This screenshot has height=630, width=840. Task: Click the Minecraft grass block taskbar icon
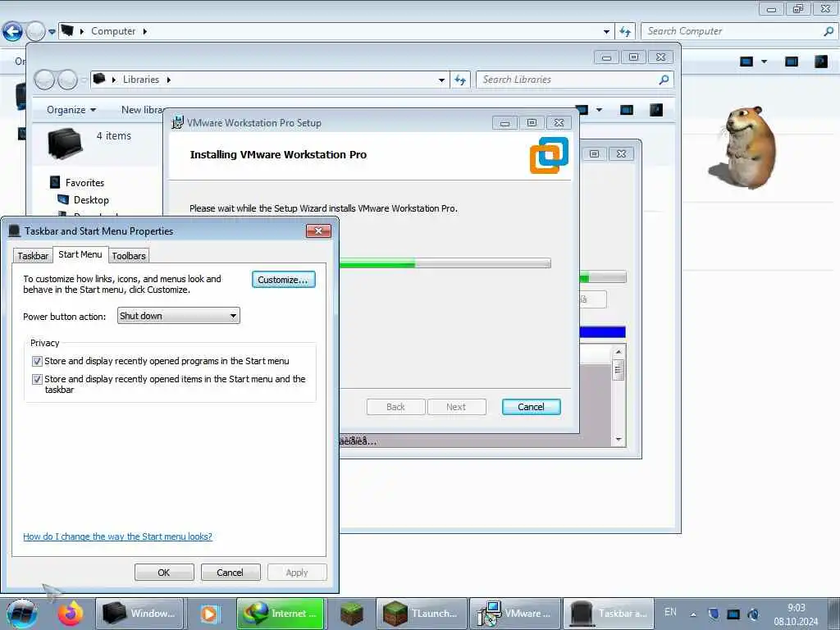click(351, 614)
